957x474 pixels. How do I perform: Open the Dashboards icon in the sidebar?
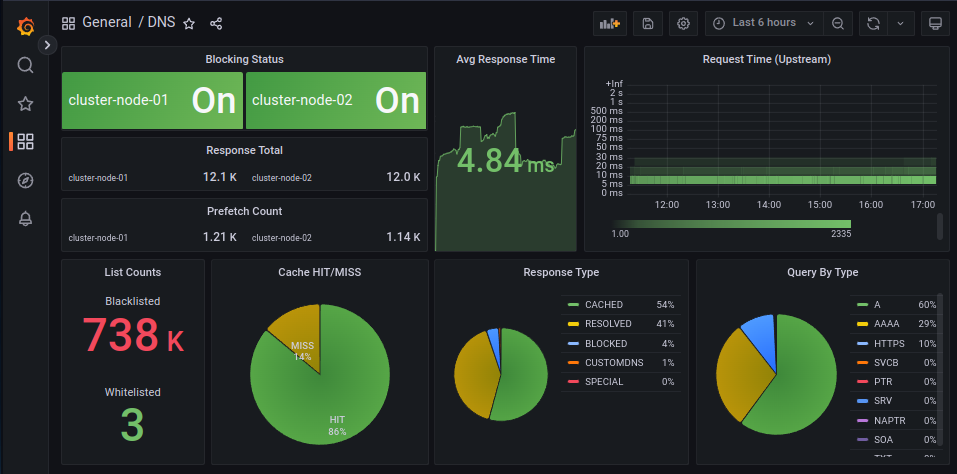coord(25,142)
